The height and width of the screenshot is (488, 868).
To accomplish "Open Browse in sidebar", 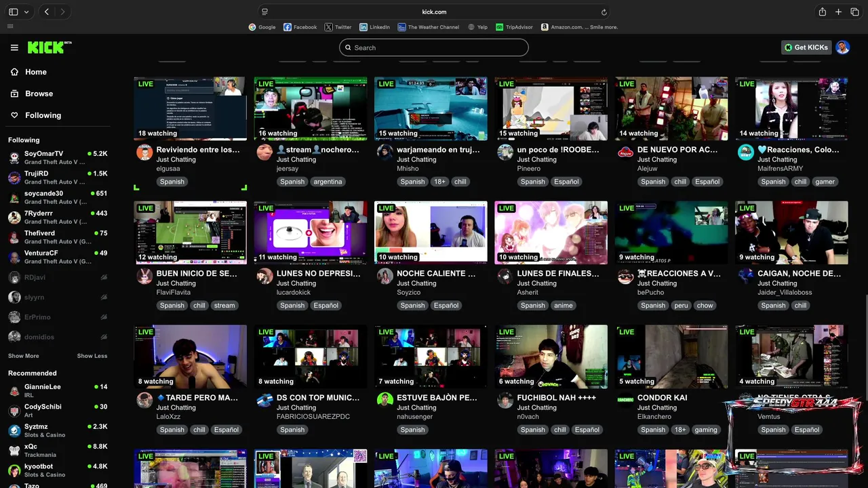I will click(x=39, y=94).
